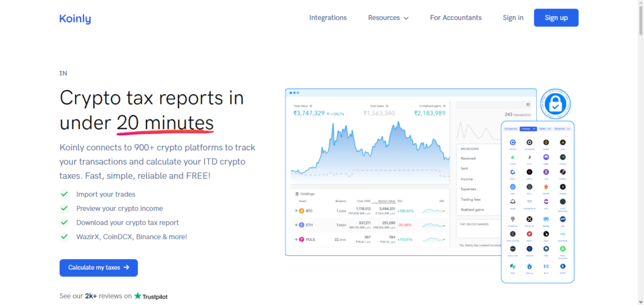The image size is (644, 305).
Task: Click the Bitcoin (BTC) coin icon
Action: 301,210
